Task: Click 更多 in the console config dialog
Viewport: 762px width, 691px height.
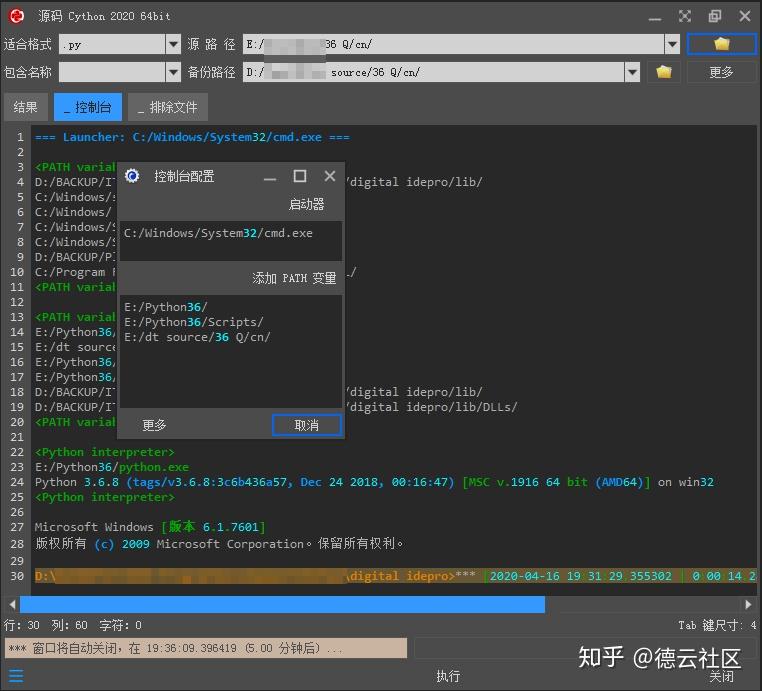Action: point(155,425)
